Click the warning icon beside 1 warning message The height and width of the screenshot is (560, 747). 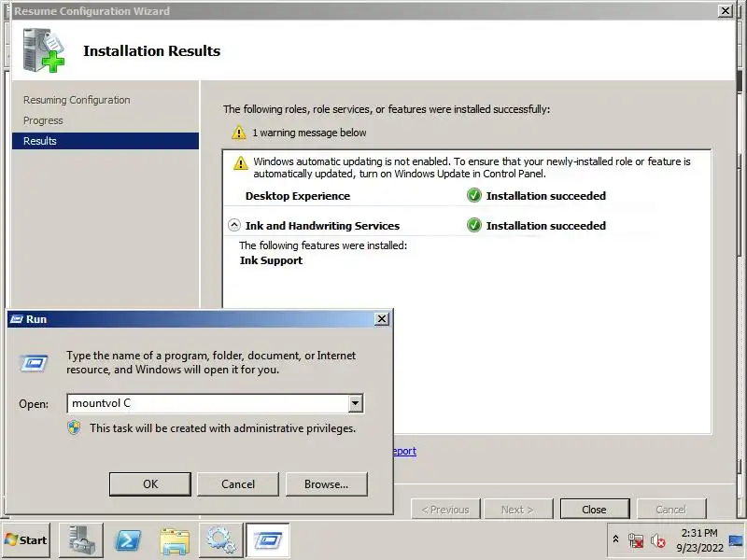pos(239,133)
